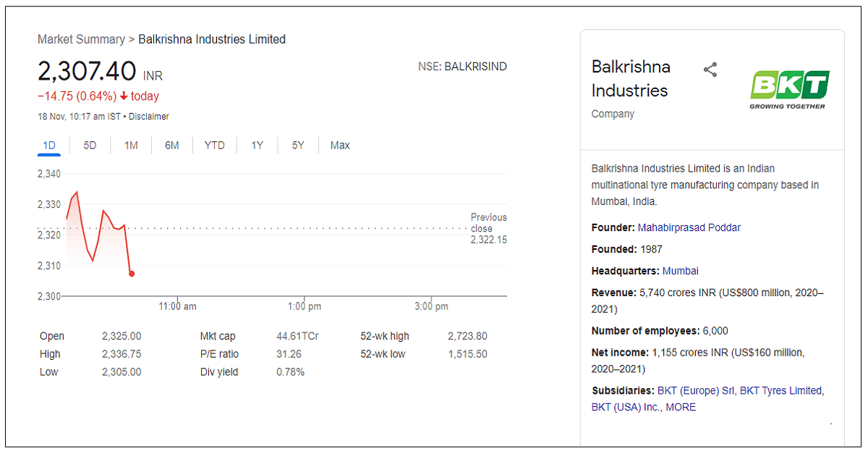Image resolution: width=868 pixels, height=454 pixels.
Task: Click the Balkrishna Industries Limited breadcrumb title
Action: pyautogui.click(x=212, y=39)
